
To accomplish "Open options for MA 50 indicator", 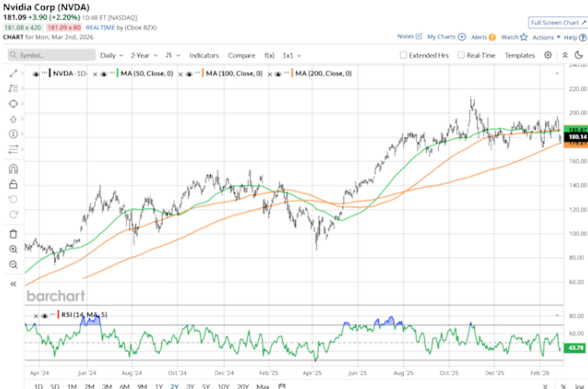I will pos(112,73).
